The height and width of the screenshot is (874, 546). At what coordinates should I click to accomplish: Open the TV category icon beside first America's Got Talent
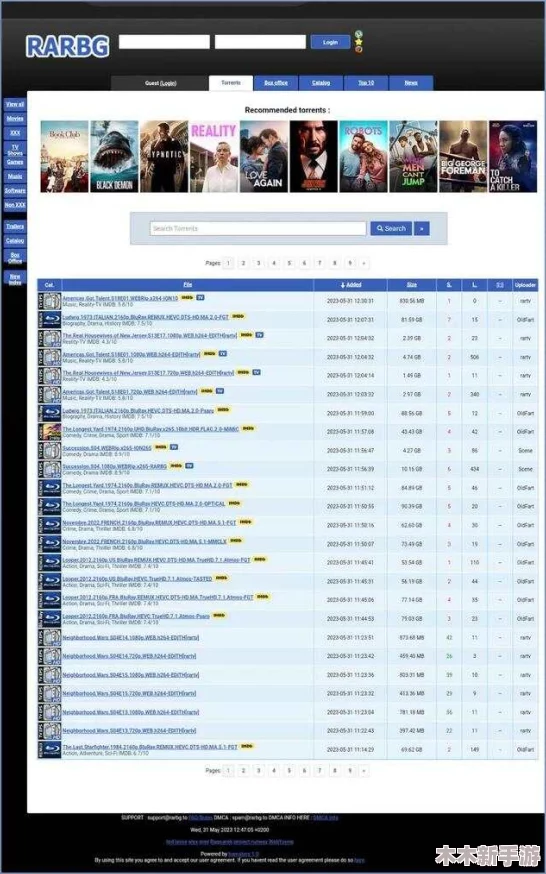click(49, 301)
